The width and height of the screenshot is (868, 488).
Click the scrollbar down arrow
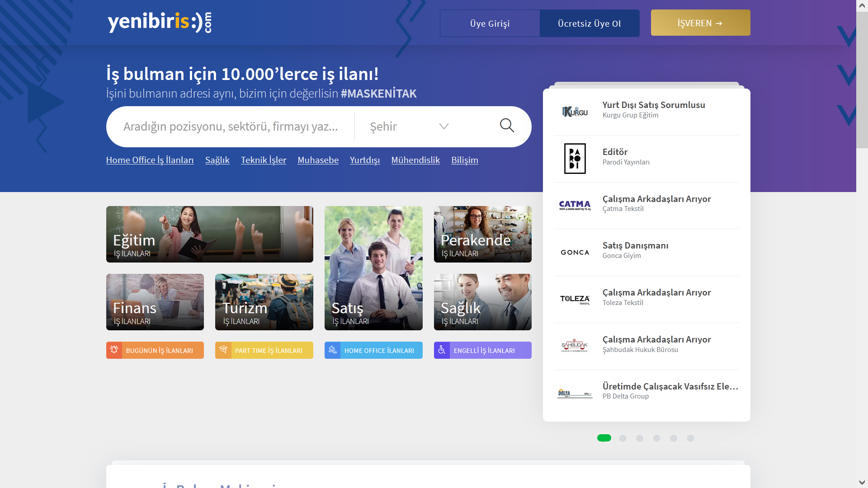coord(862,483)
